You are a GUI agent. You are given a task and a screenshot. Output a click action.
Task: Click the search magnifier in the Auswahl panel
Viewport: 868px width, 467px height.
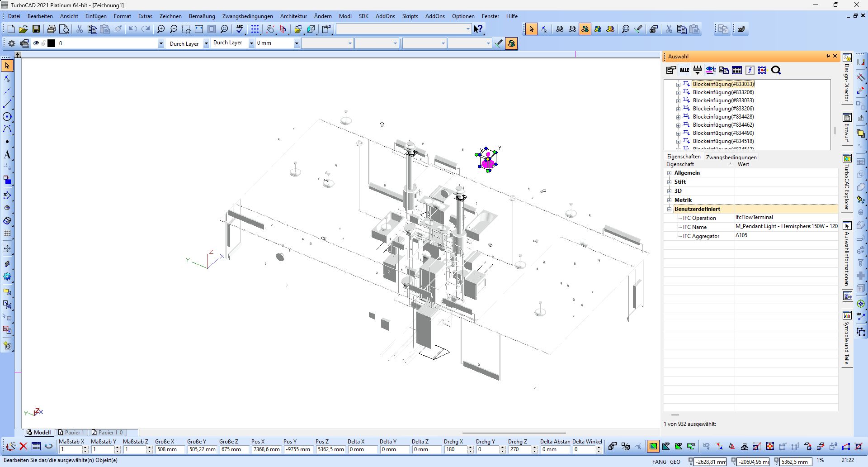point(776,70)
